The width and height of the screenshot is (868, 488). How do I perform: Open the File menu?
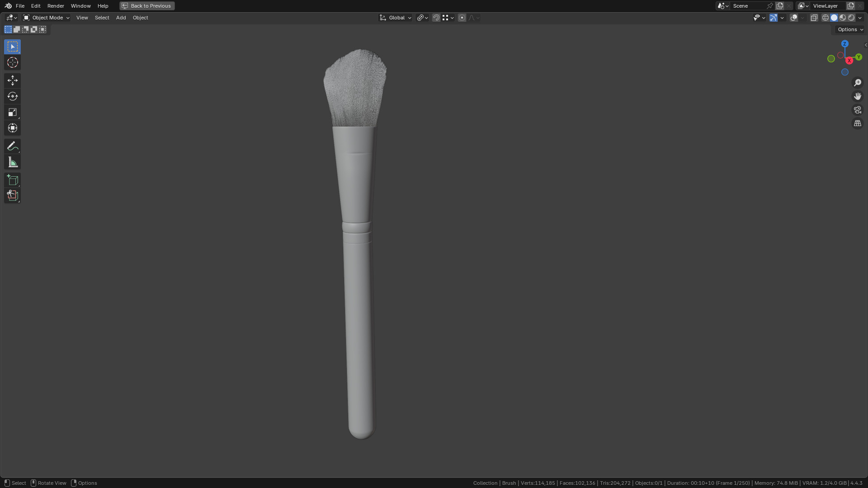(20, 6)
